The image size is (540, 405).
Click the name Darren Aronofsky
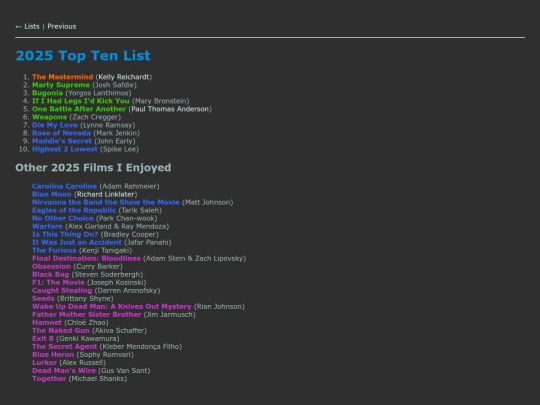click(x=127, y=291)
